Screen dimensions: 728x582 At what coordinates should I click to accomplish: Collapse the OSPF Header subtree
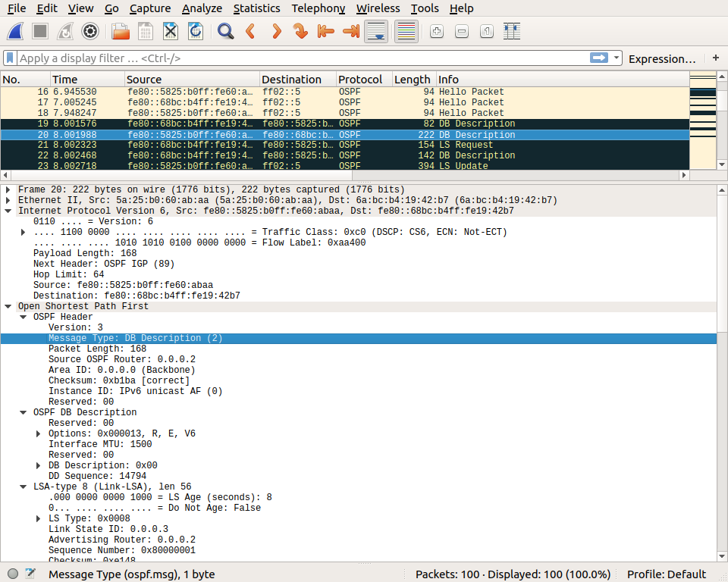(x=23, y=317)
